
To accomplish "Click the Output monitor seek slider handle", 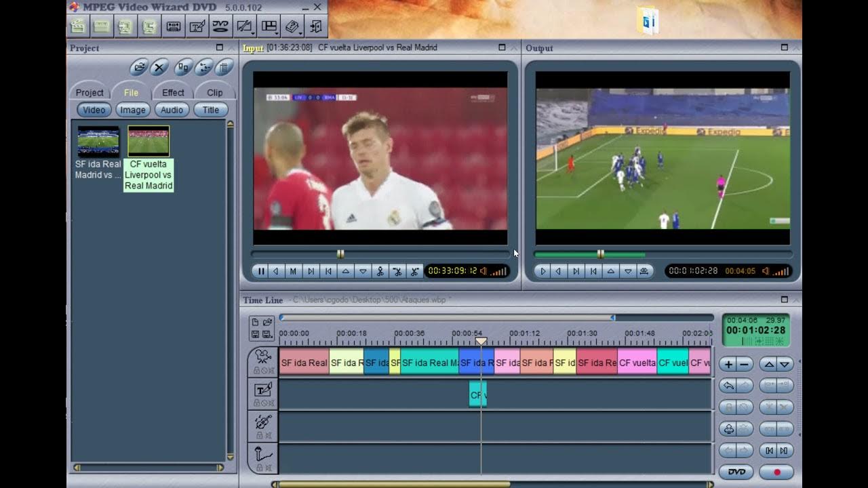I will pyautogui.click(x=600, y=254).
